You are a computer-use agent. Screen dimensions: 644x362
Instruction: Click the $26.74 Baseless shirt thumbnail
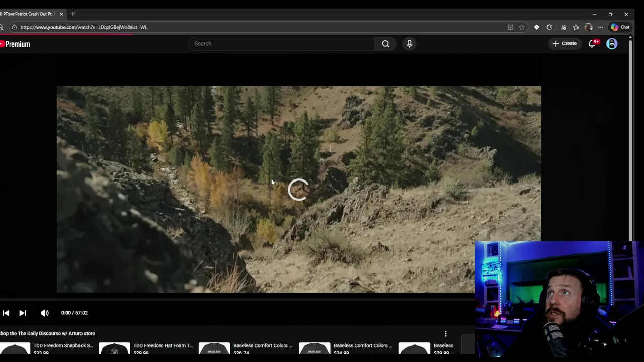coord(214,348)
